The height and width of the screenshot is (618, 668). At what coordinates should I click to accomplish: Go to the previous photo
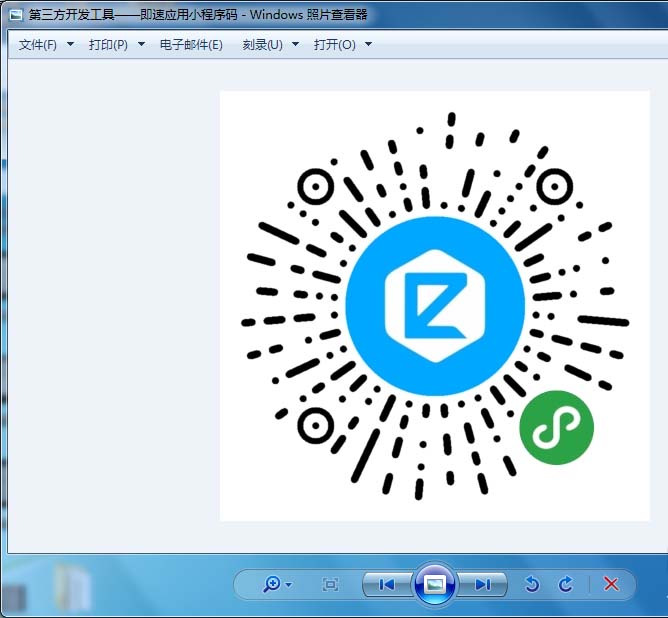(387, 584)
